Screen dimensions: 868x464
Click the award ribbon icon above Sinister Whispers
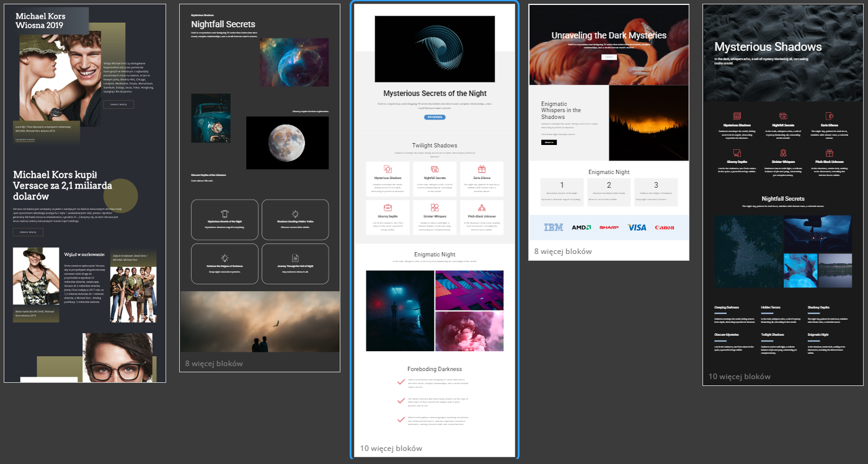[x=783, y=153]
